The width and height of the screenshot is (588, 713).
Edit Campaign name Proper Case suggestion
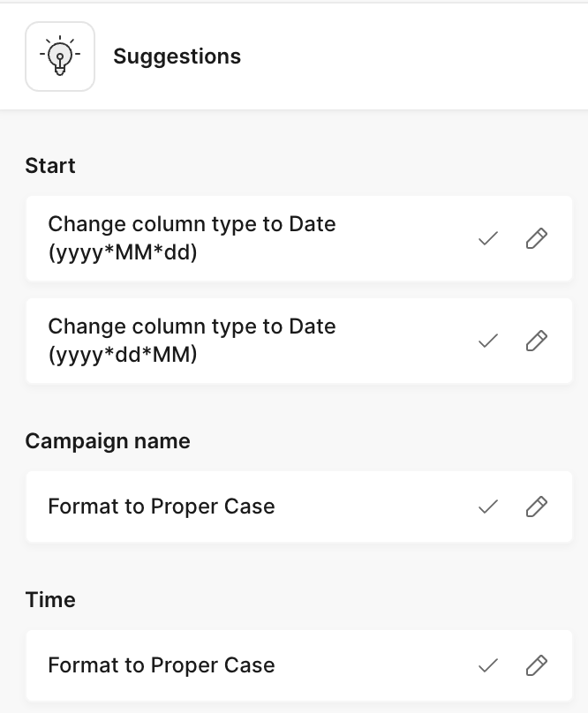click(537, 507)
